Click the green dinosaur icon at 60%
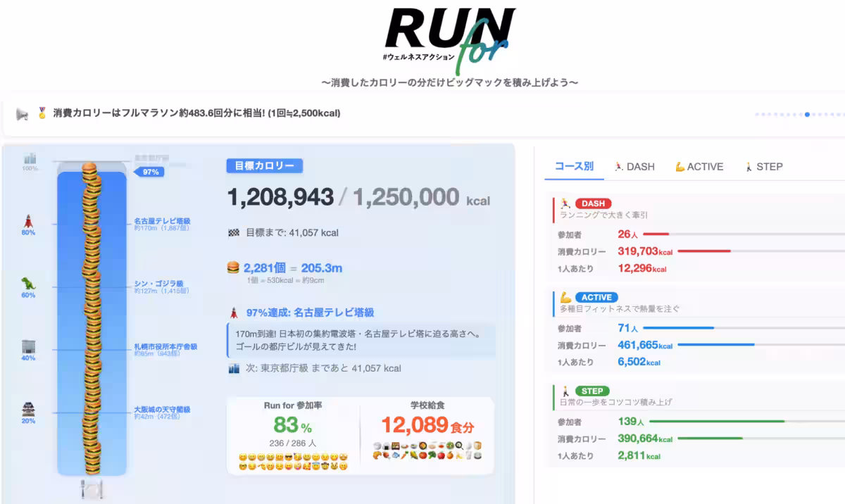This screenshot has height=504, width=845. 29,283
